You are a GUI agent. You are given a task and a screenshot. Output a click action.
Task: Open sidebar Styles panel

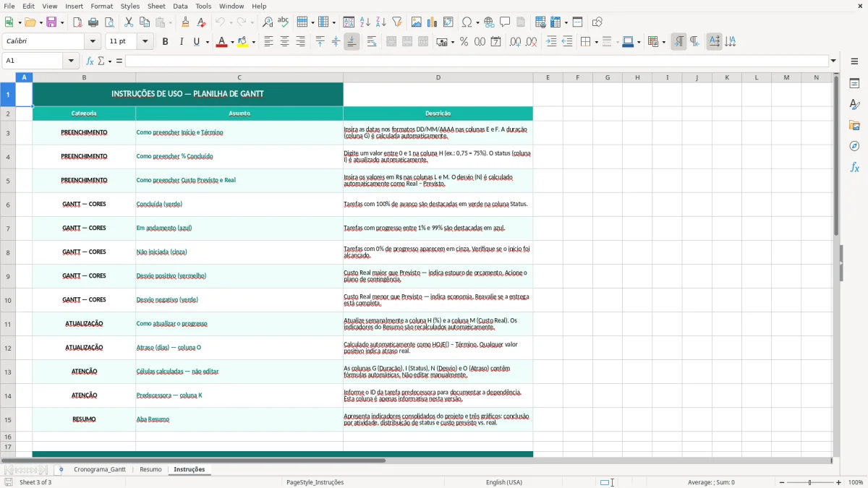[854, 105]
